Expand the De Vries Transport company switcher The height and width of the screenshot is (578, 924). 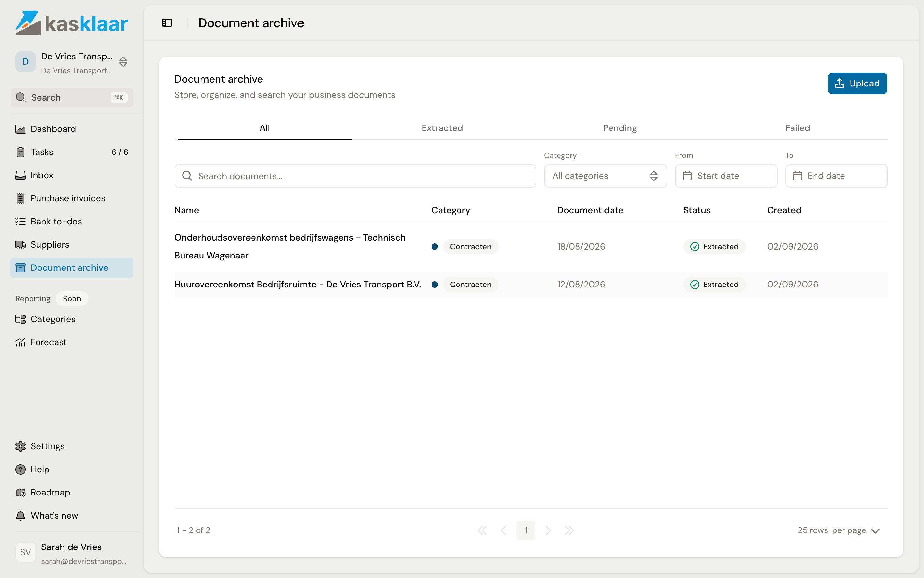(x=72, y=62)
